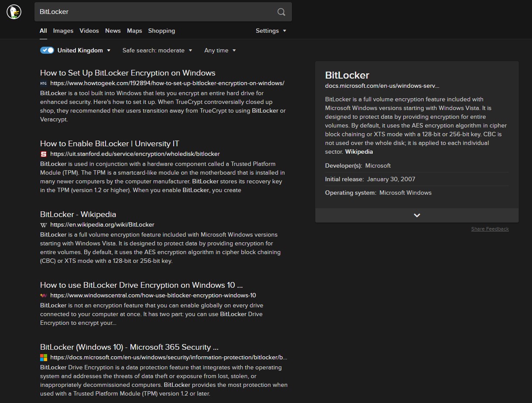Click the docs.microsoft.com result URL
This screenshot has width=532, height=403.
pyautogui.click(x=169, y=357)
